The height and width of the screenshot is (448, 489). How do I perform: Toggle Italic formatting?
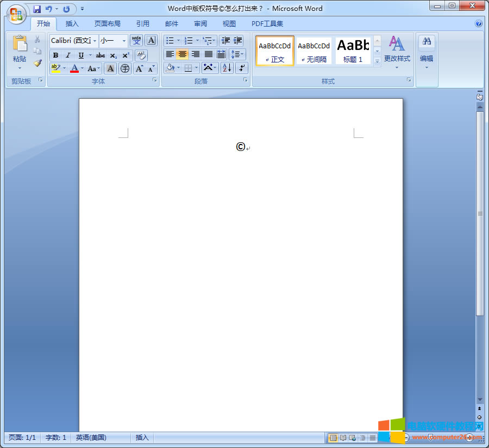point(68,55)
